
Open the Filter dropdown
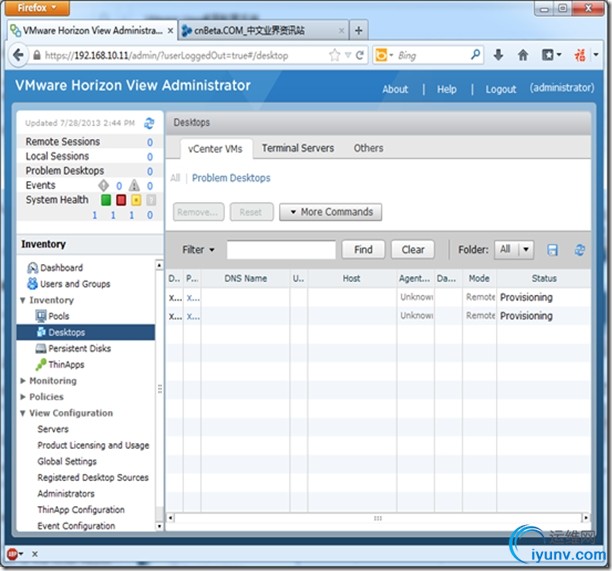click(198, 250)
